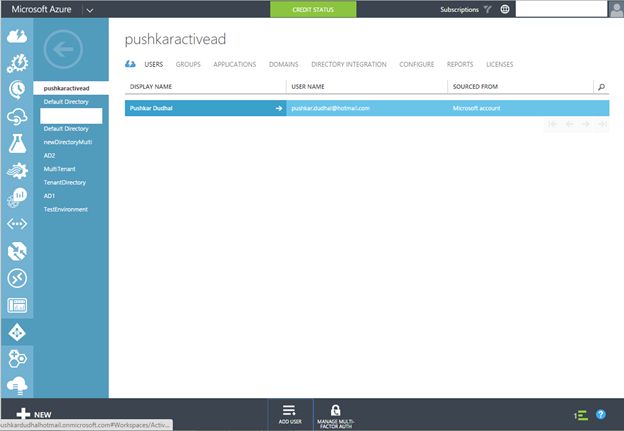Open the help question mark icon
624x431 pixels.
tap(601, 415)
